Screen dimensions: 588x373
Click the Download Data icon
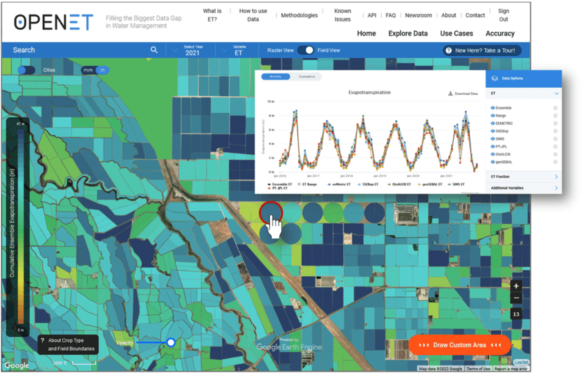[450, 93]
